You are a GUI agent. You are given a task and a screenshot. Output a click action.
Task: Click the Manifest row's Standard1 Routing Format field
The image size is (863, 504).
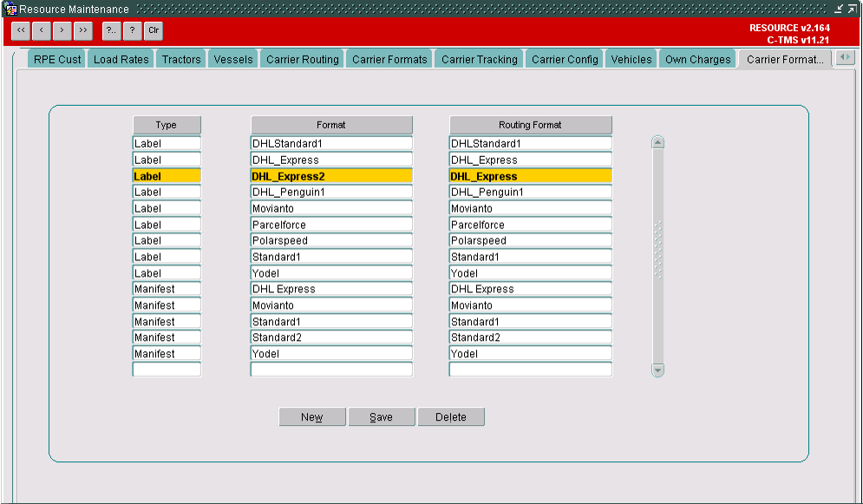(531, 321)
